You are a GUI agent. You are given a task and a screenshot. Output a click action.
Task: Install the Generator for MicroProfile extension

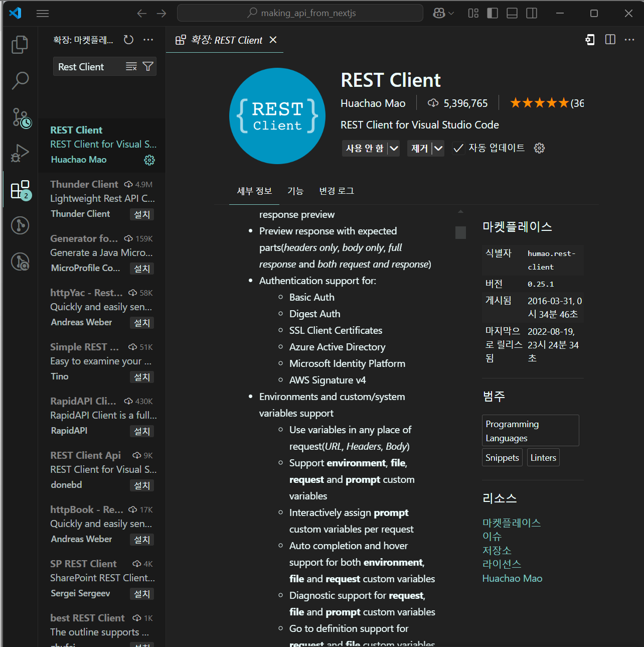[x=142, y=269]
